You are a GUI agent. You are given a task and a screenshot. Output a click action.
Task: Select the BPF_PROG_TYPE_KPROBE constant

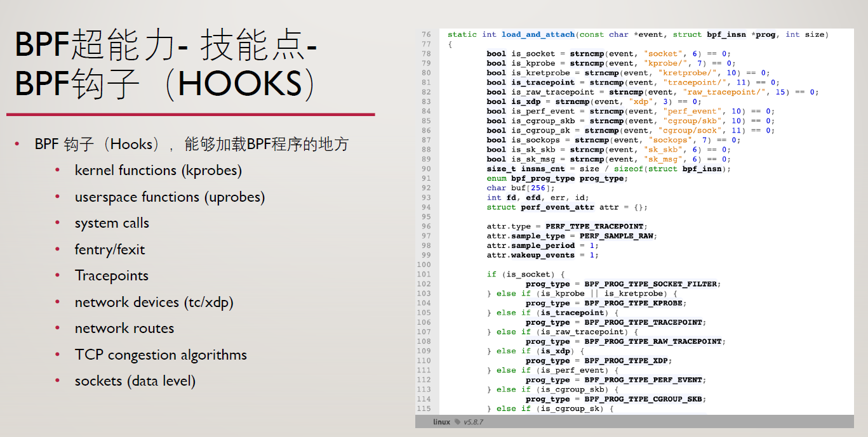tap(633, 303)
